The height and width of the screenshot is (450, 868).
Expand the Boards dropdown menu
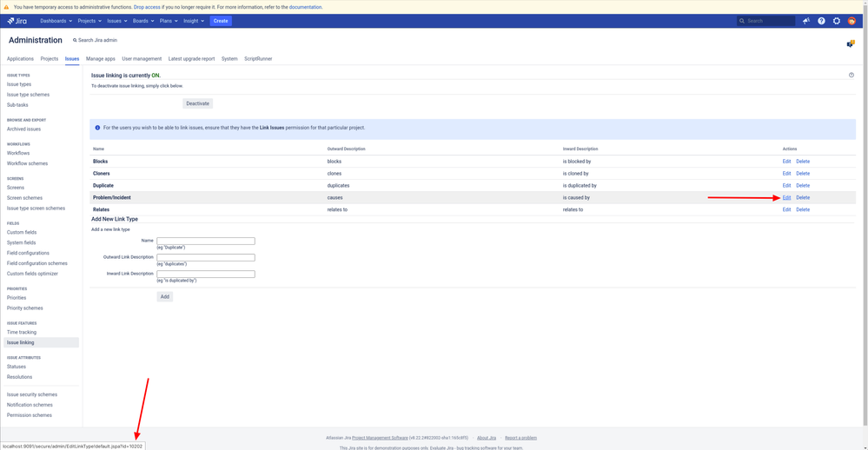[142, 21]
